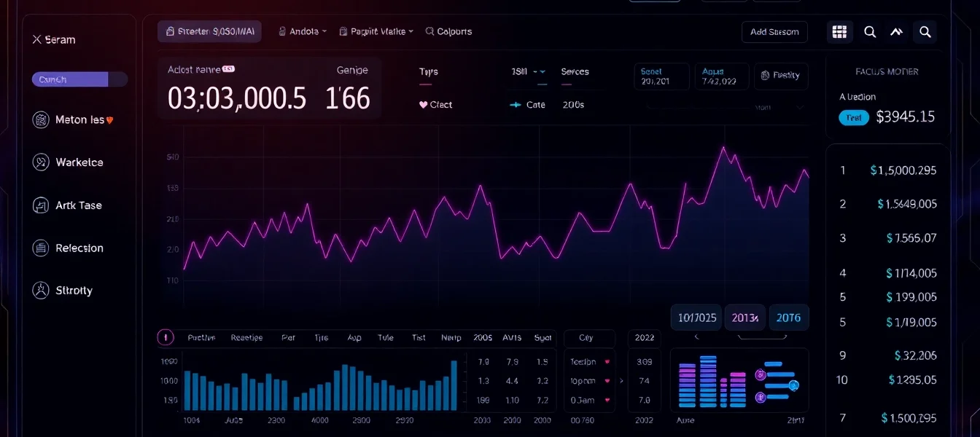Select the Warkelce sidebar icon
This screenshot has height=437, width=980.
tap(41, 162)
